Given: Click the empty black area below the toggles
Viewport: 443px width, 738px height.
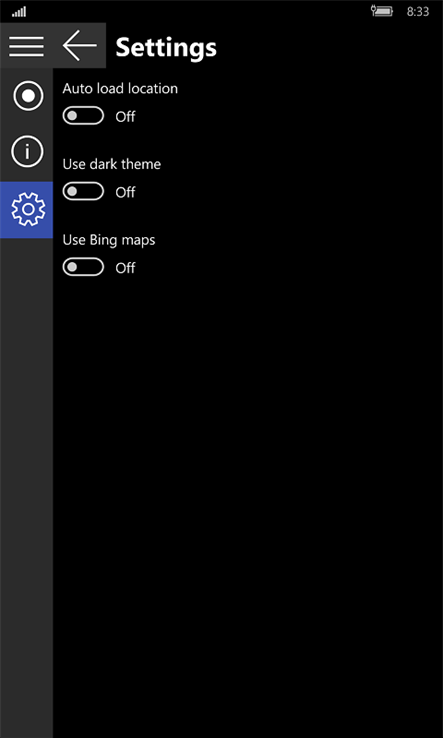Looking at the screenshot, I should pyautogui.click(x=248, y=504).
